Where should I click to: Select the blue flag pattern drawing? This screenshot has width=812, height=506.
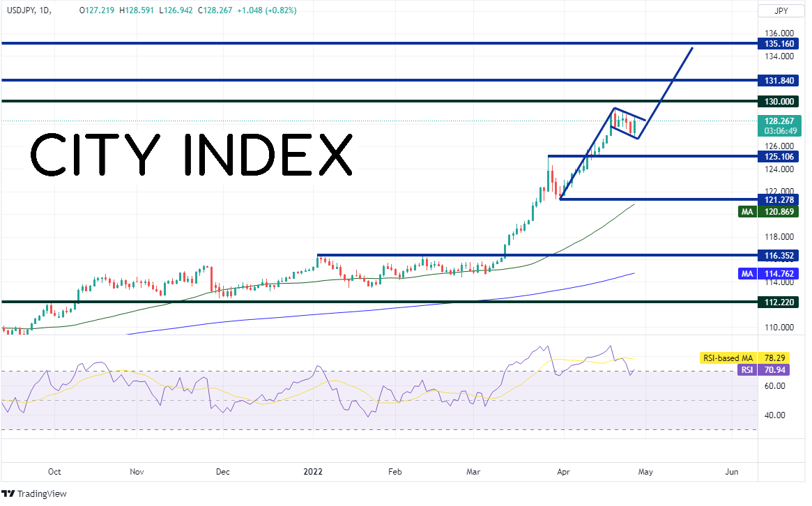[627, 123]
